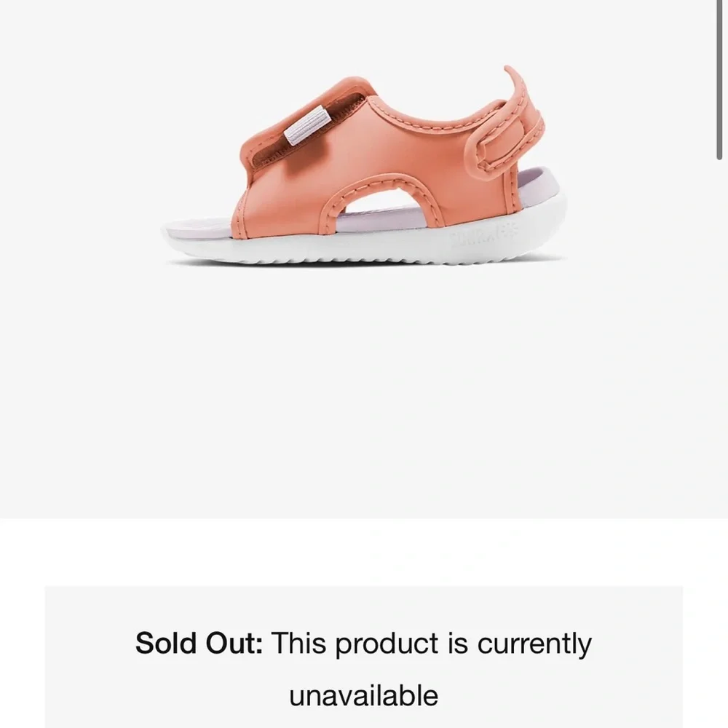Screen dimensions: 728x728
Task: Click the word "product" in the notice
Action: click(x=387, y=644)
